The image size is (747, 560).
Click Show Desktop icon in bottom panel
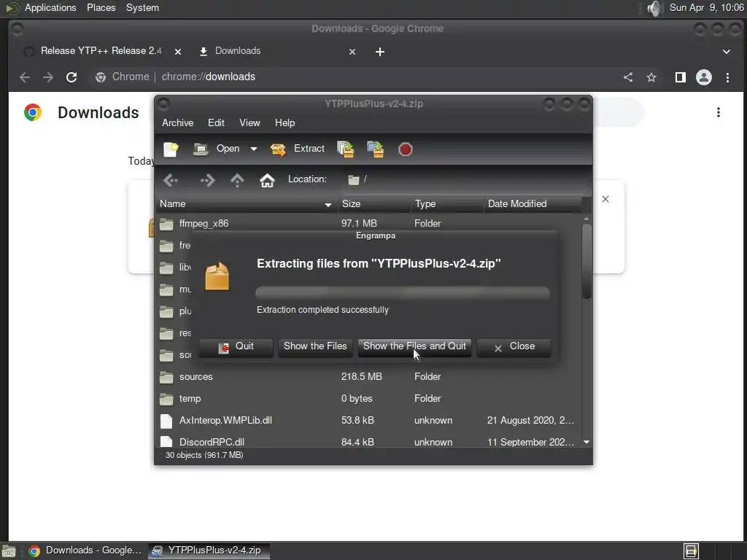9,551
